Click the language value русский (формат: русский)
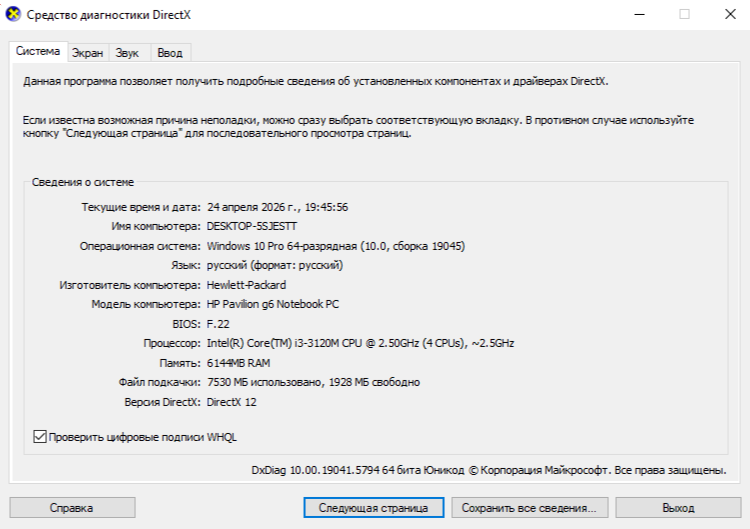This screenshot has width=750, height=529. click(275, 265)
